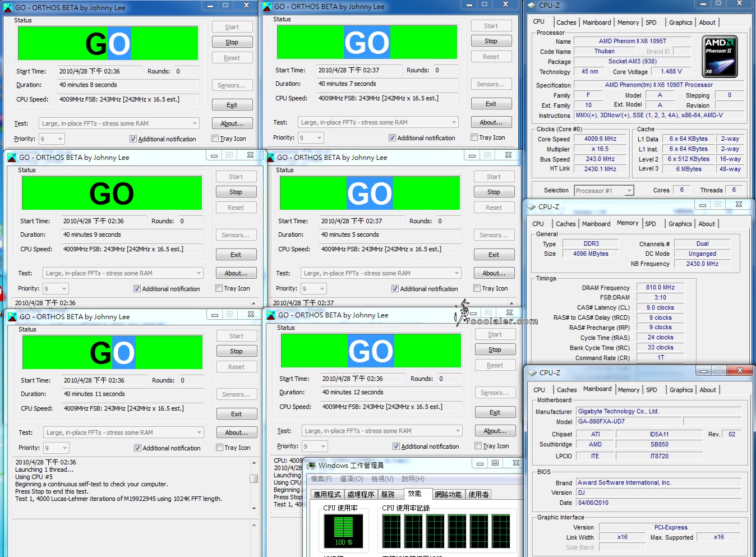Image resolution: width=756 pixels, height=557 pixels.
Task: Click the ORTHOS title icon of the 40 minutes 12 seconds window
Action: pyautogui.click(x=271, y=315)
